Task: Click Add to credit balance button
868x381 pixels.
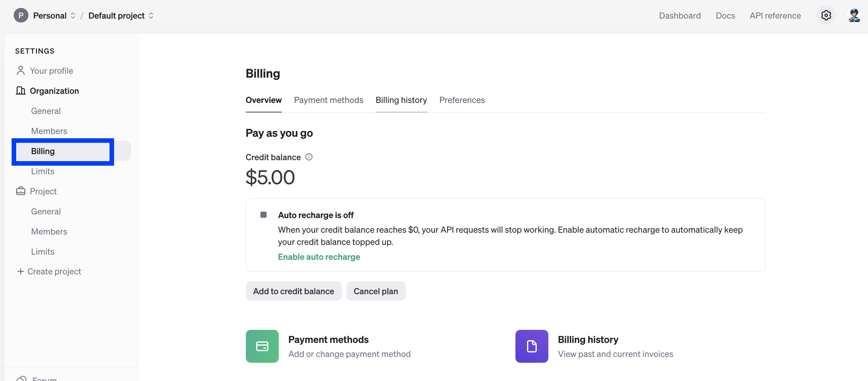Action: point(293,291)
